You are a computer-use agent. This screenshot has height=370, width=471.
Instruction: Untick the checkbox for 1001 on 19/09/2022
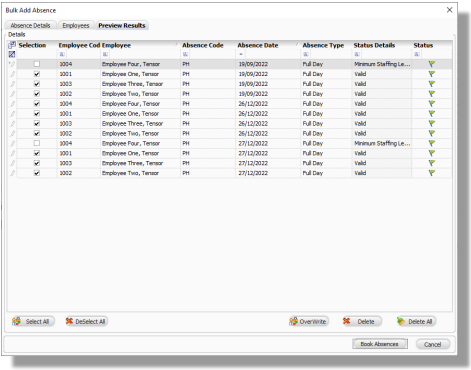pos(37,74)
